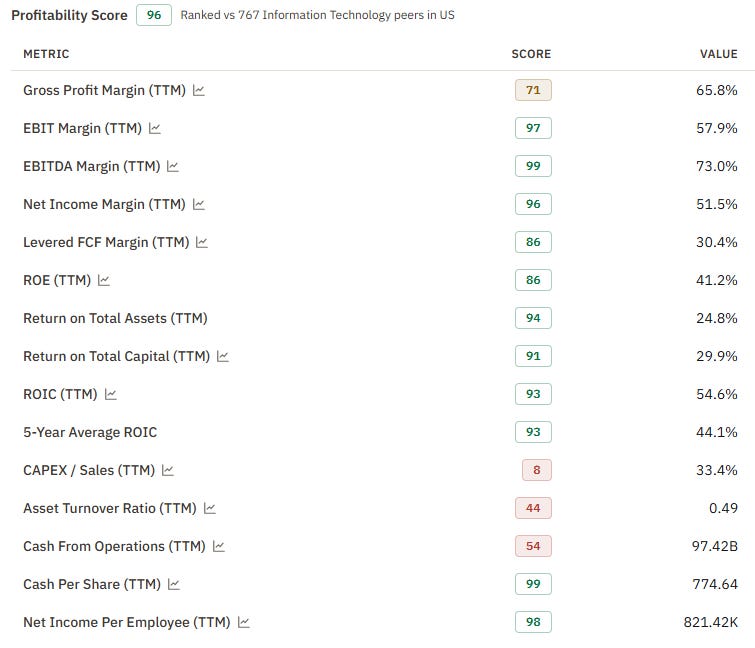Click the SCORE column header
This screenshot has height=648, width=755.
coord(531,54)
